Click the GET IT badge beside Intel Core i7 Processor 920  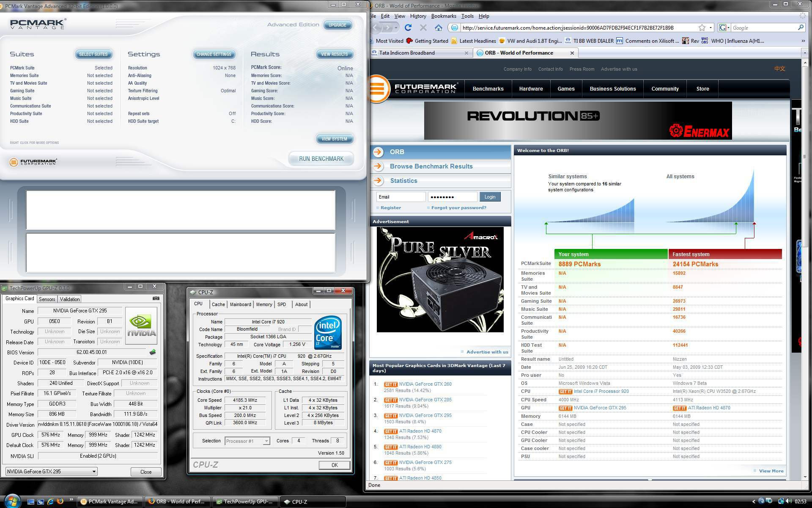[565, 392]
